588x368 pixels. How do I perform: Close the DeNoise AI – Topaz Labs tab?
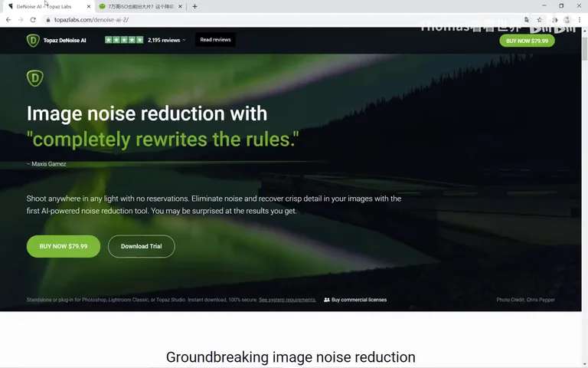coord(89,6)
